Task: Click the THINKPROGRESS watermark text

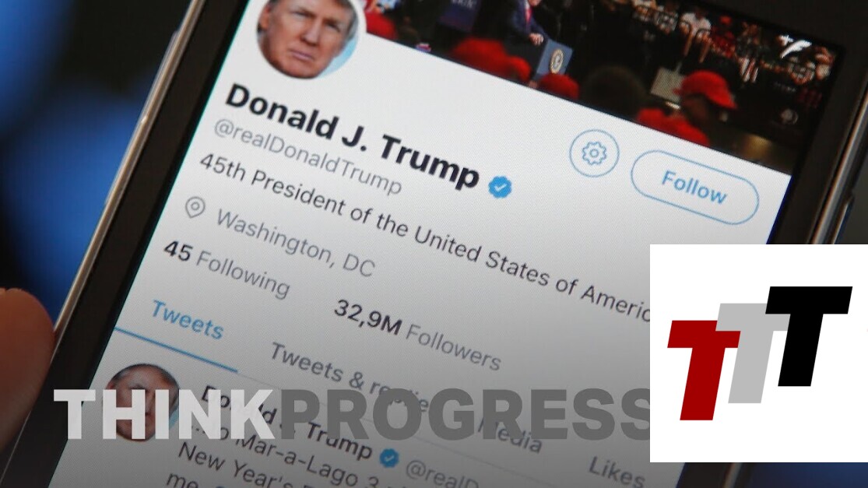Action: [354, 415]
